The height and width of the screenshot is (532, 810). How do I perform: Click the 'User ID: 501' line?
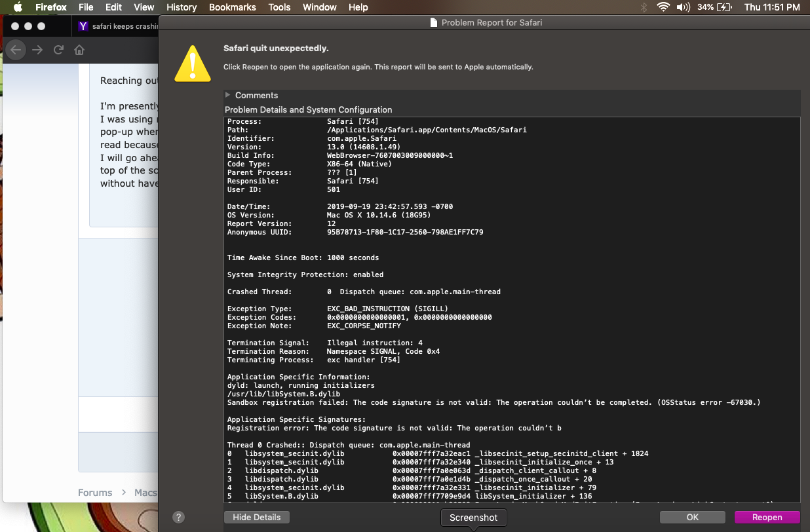[x=284, y=189]
